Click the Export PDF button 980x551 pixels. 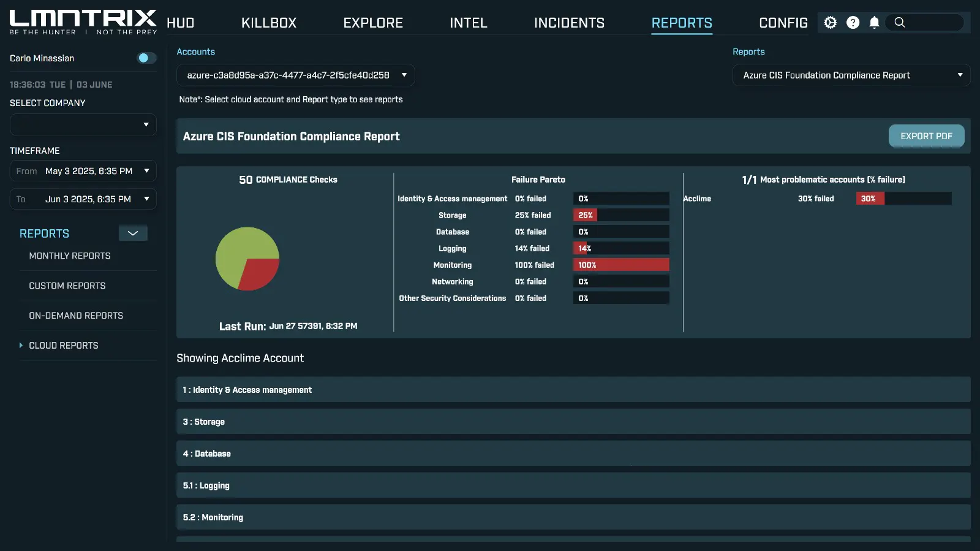(x=926, y=136)
